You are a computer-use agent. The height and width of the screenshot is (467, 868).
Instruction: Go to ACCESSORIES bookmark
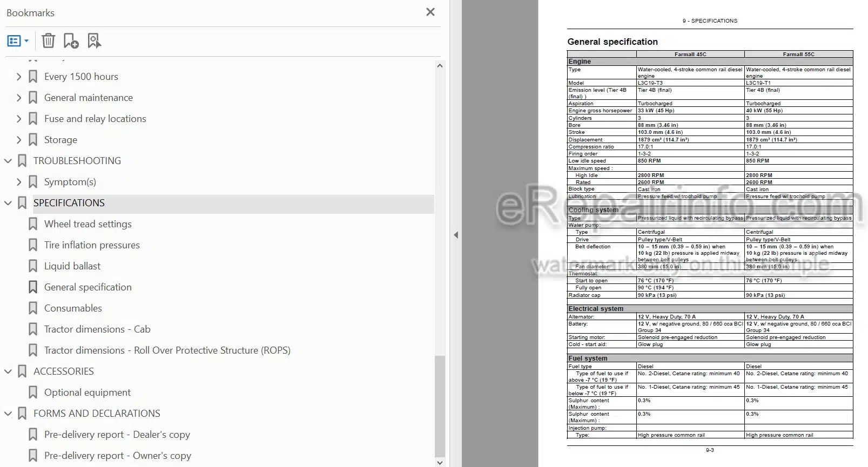click(64, 371)
